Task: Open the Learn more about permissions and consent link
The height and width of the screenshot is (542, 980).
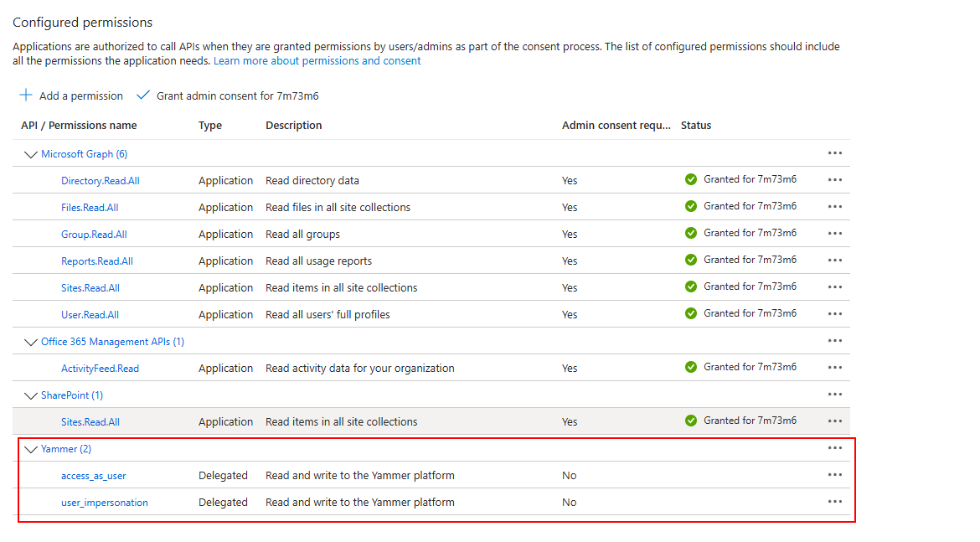Action: click(x=317, y=60)
